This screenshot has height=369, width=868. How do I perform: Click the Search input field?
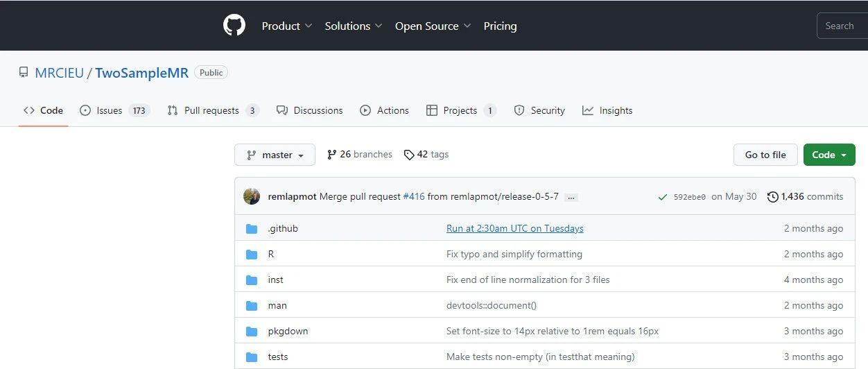coord(842,26)
